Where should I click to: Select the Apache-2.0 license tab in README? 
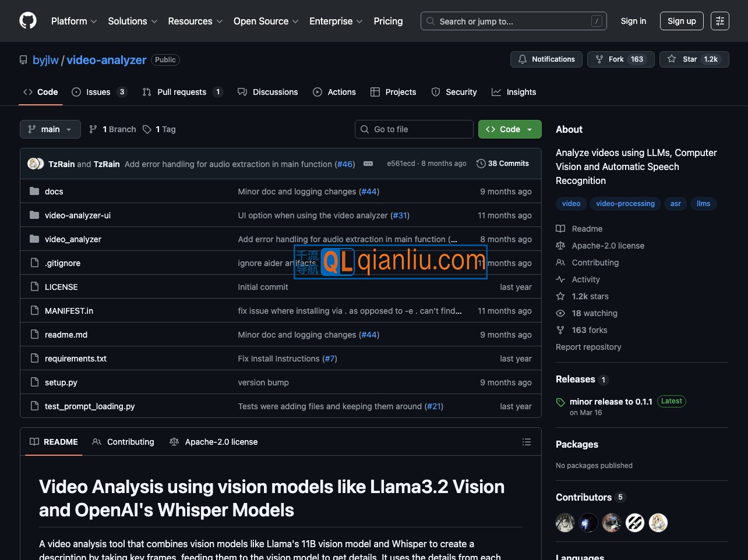(x=214, y=442)
